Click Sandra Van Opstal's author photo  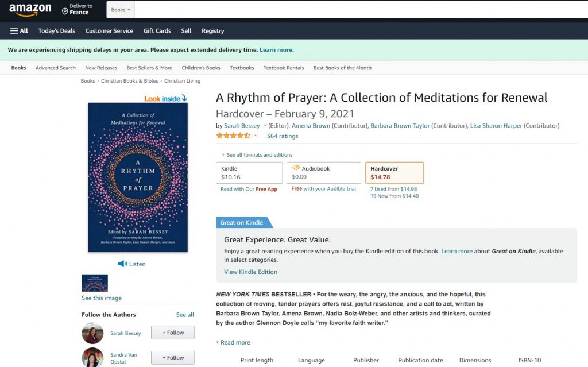click(x=92, y=357)
